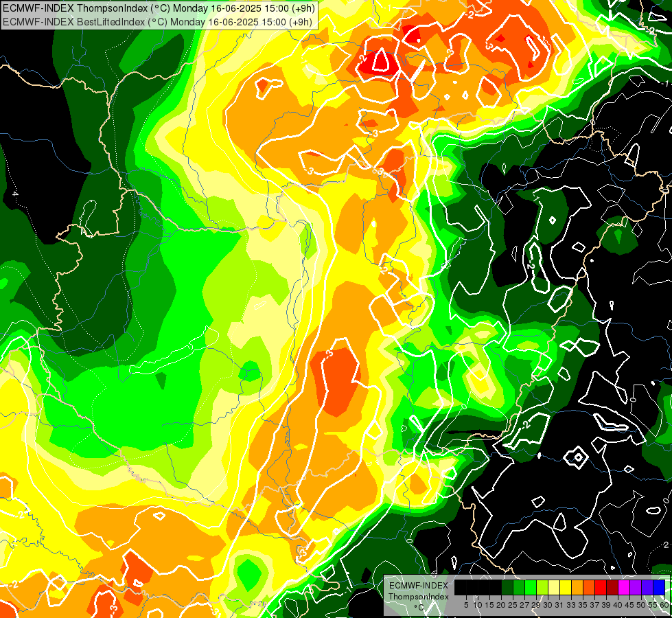The height and width of the screenshot is (618, 672).
Task: Click the legend tick label 27
Action: click(524, 605)
